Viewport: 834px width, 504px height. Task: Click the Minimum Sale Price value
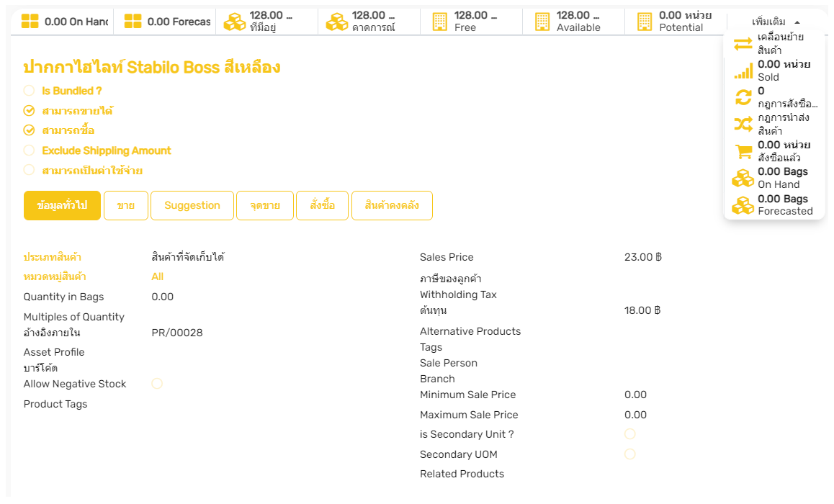636,395
